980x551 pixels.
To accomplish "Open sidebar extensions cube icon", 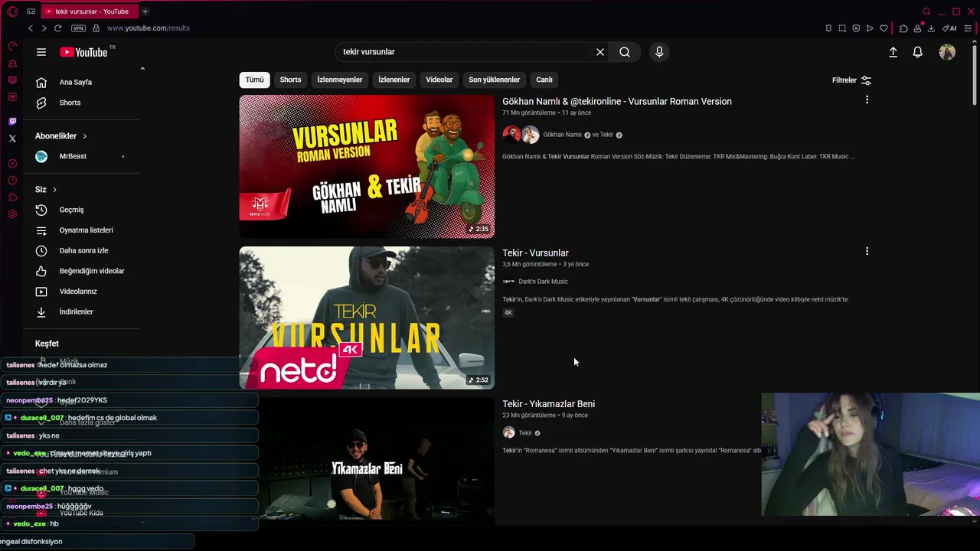I will (12, 197).
